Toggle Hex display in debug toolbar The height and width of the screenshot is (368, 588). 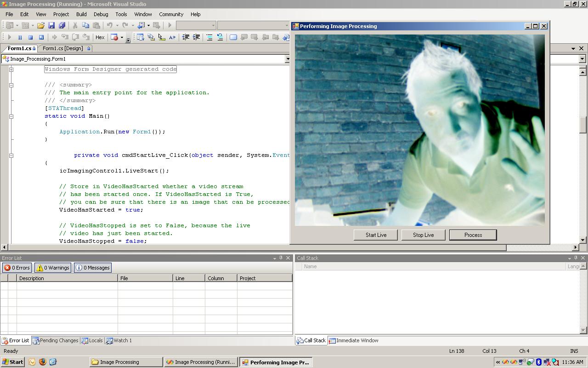[100, 37]
